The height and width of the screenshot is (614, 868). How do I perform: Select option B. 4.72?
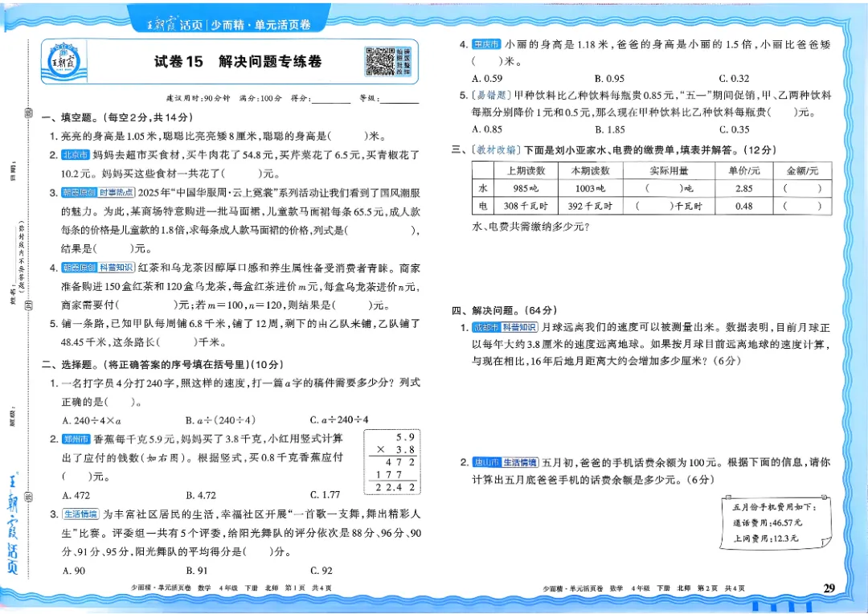201,496
